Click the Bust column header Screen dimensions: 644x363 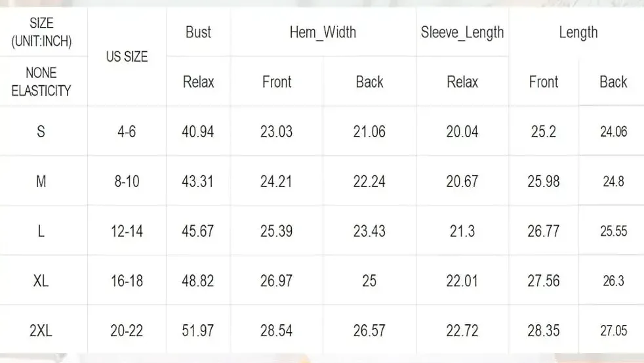(198, 32)
